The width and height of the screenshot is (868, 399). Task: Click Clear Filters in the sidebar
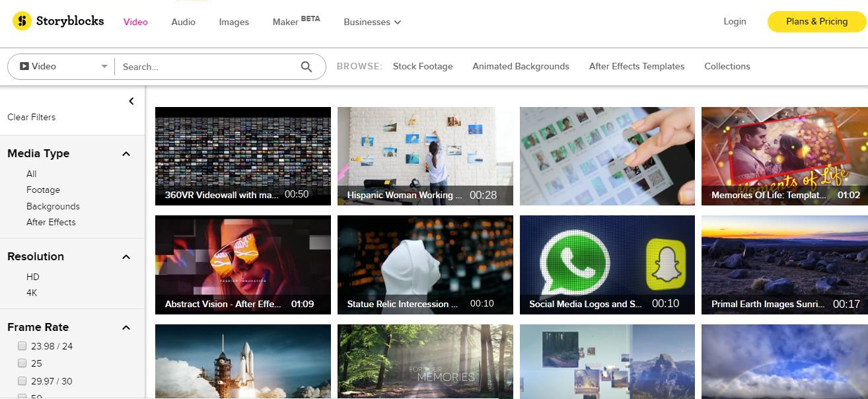tap(31, 117)
